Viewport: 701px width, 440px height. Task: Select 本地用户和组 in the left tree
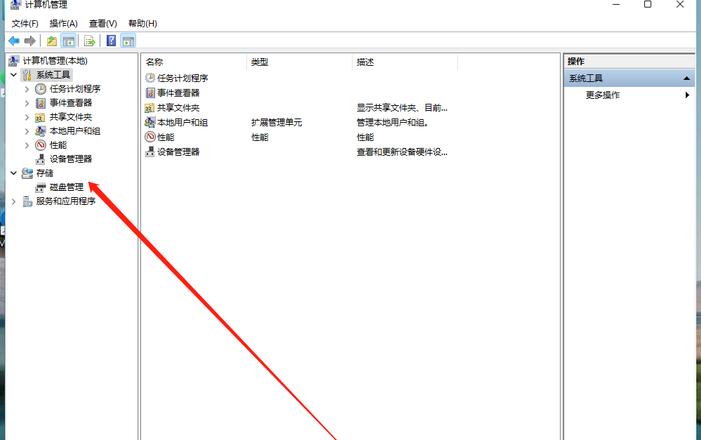[x=75, y=131]
